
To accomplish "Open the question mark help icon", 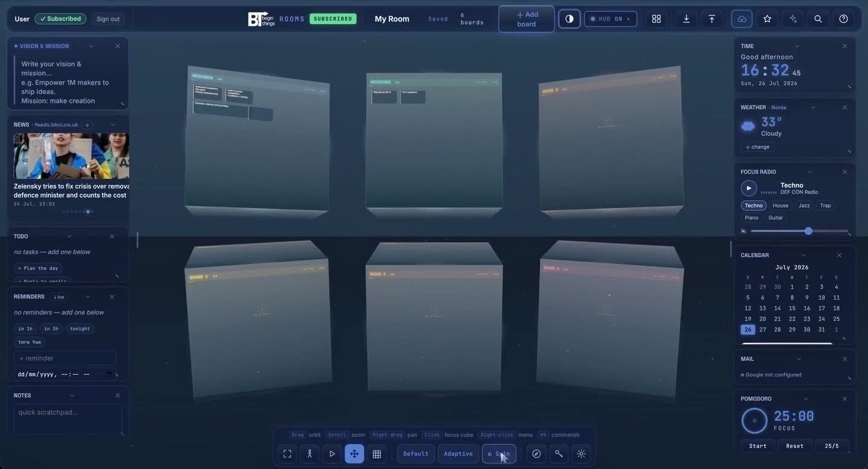I will (x=843, y=19).
